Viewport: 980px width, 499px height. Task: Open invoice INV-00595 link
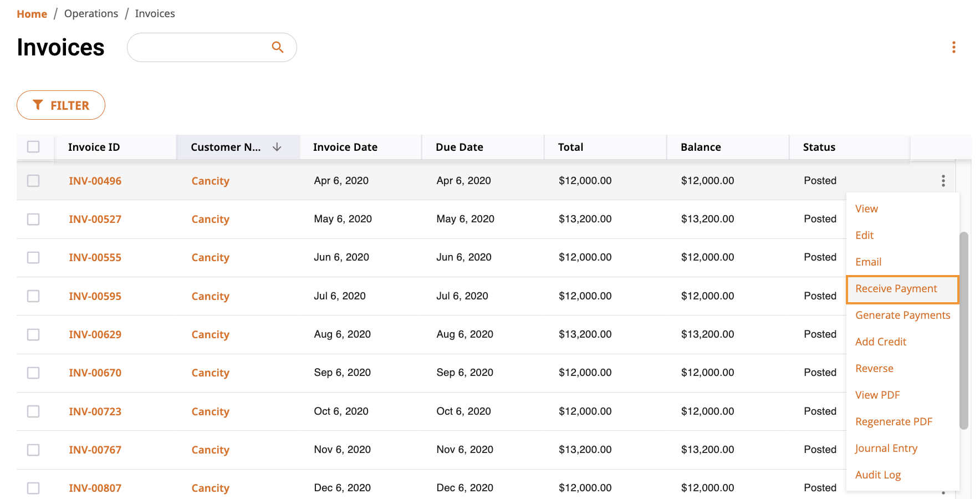click(x=95, y=296)
